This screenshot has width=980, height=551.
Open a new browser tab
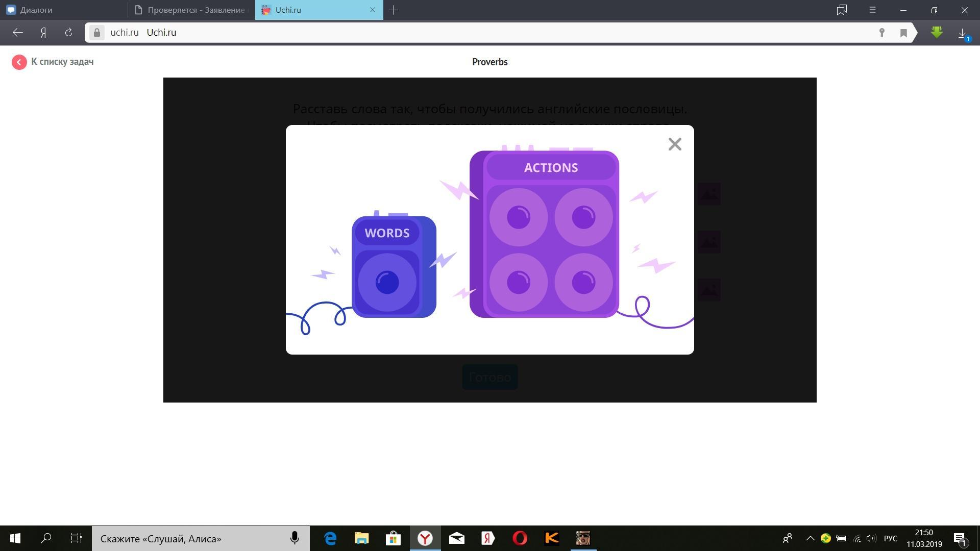click(393, 10)
